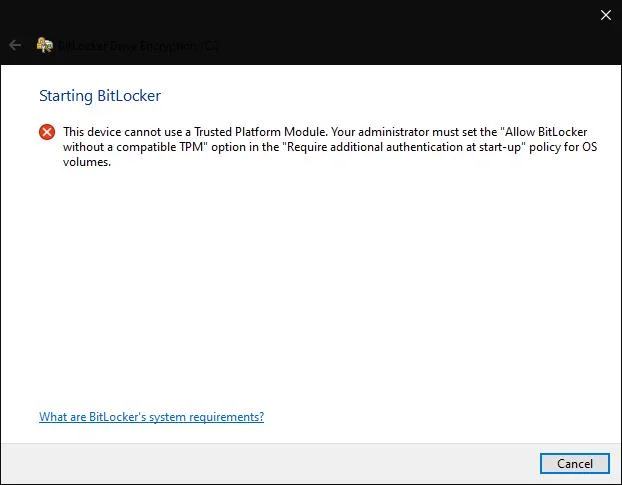Click the error message about Trusted Platform Module
The image size is (622, 485).
(330, 147)
